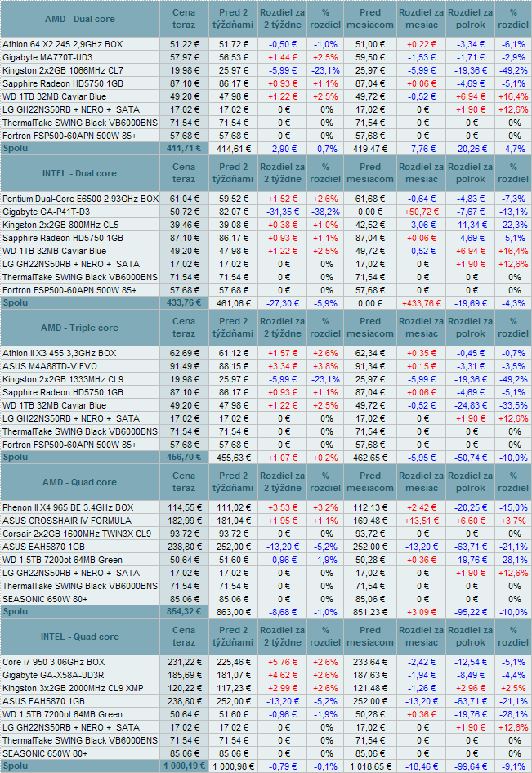Click the current price '91,49 €'

[185, 366]
